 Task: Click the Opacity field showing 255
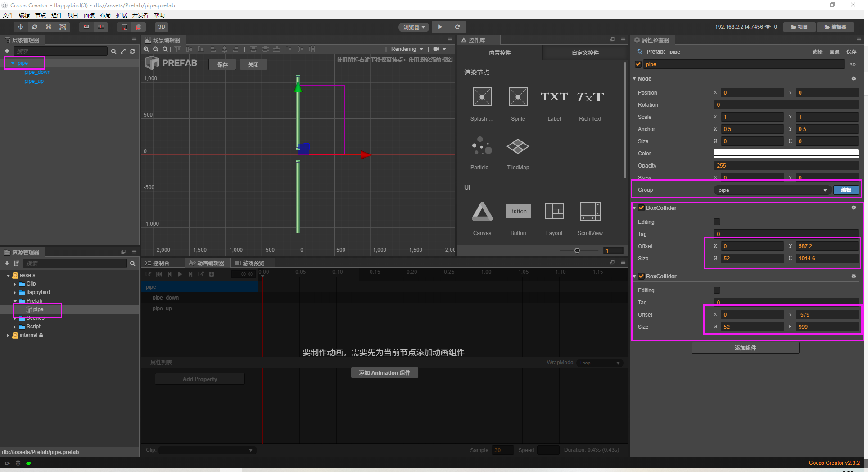click(786, 166)
